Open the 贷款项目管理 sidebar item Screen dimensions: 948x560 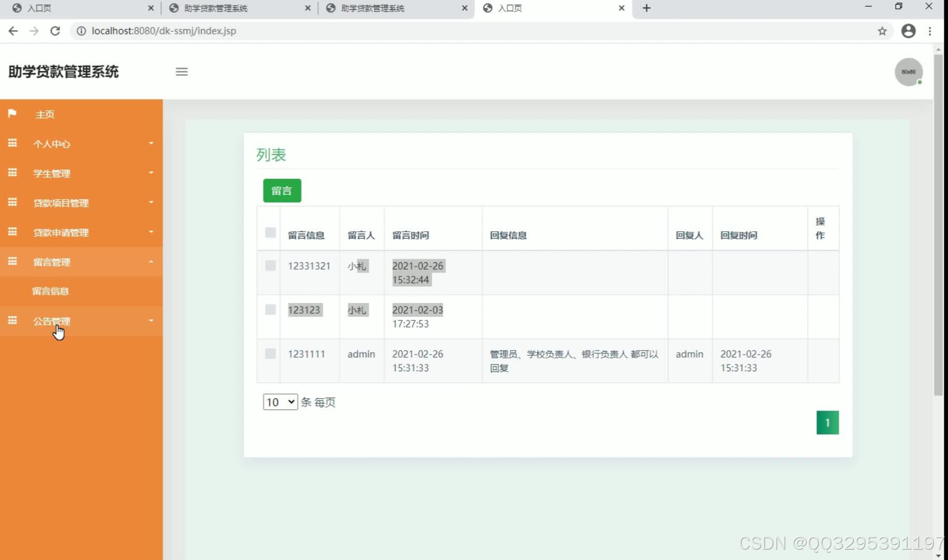click(x=81, y=203)
